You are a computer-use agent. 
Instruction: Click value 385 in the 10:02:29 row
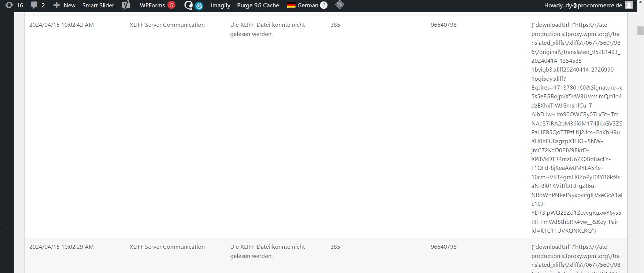click(335, 247)
